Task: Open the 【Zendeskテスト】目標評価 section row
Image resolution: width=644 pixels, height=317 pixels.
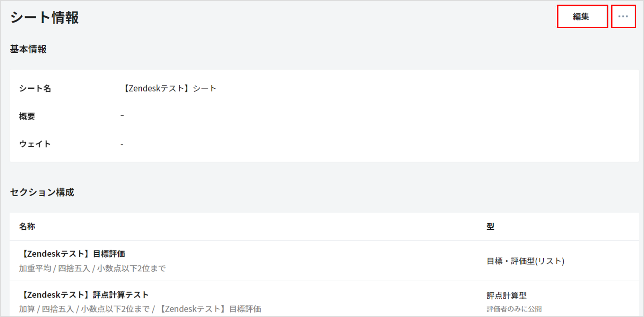Action: tap(73, 254)
